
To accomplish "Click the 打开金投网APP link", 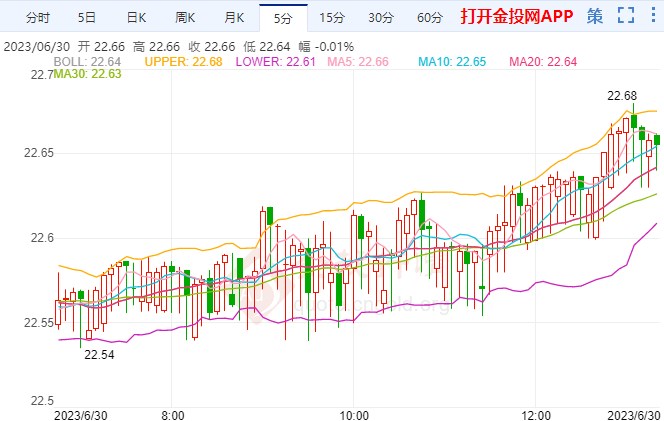I will pyautogui.click(x=517, y=17).
